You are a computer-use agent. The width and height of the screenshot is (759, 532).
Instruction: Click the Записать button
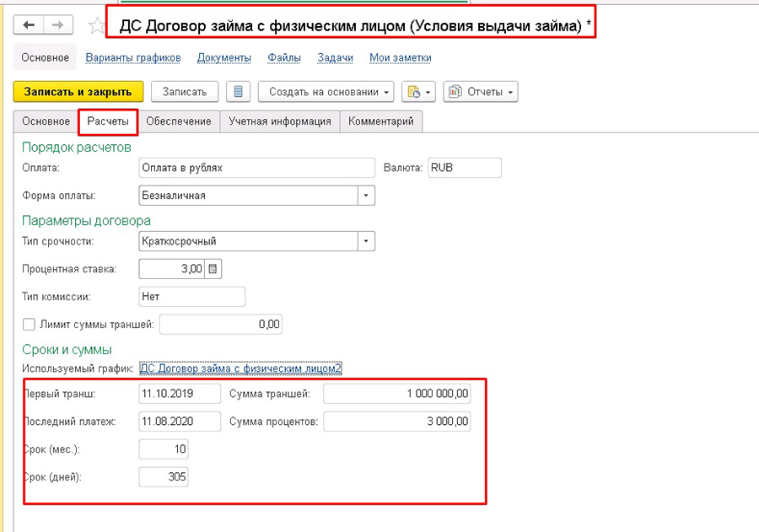[x=185, y=91]
